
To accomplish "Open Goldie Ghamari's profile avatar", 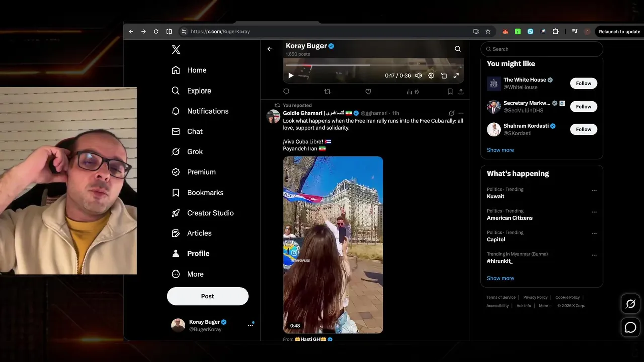I will tap(273, 116).
